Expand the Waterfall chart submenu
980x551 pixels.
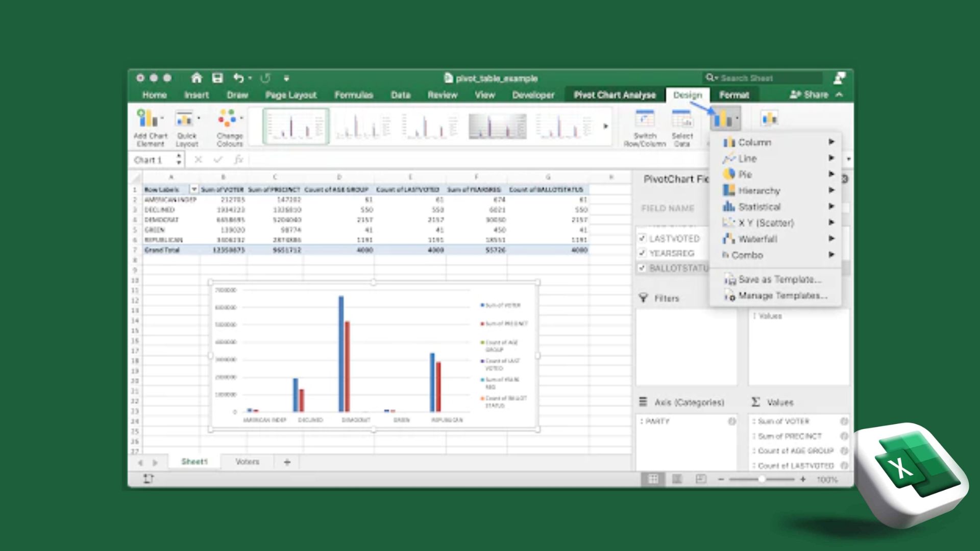[x=831, y=239]
